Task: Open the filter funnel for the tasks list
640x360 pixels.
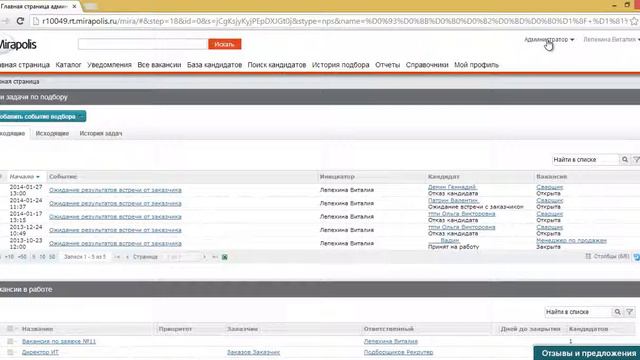Action: (x=636, y=160)
